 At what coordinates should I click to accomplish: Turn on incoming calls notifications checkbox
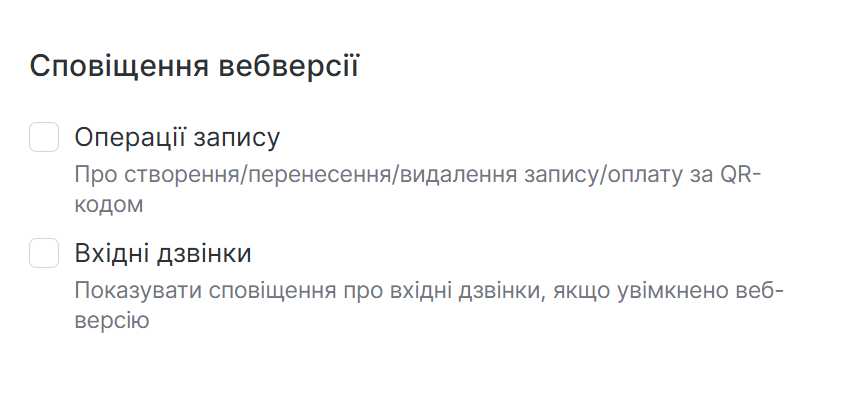pos(44,253)
